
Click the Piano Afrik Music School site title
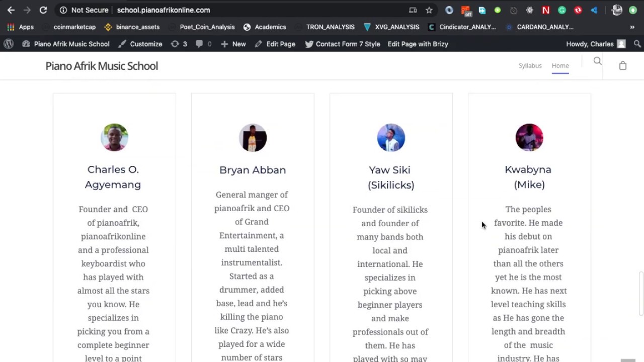tap(102, 66)
